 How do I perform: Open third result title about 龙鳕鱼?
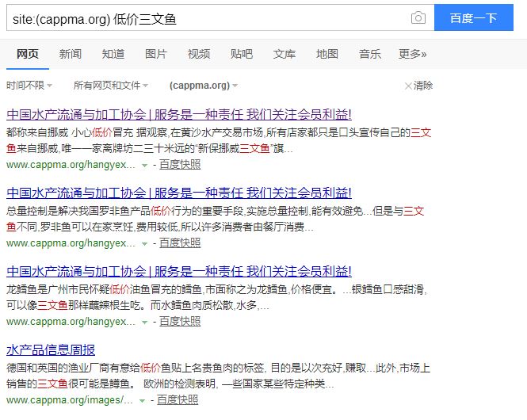coord(179,271)
